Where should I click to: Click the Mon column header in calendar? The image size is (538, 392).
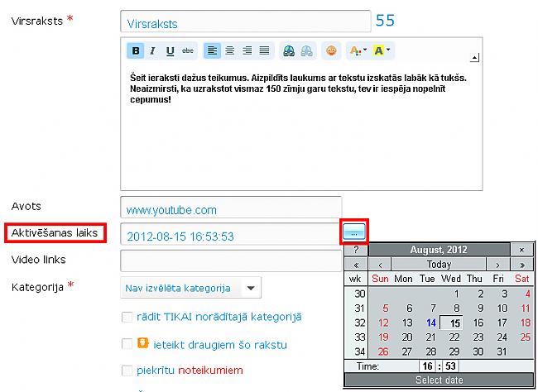[404, 279]
